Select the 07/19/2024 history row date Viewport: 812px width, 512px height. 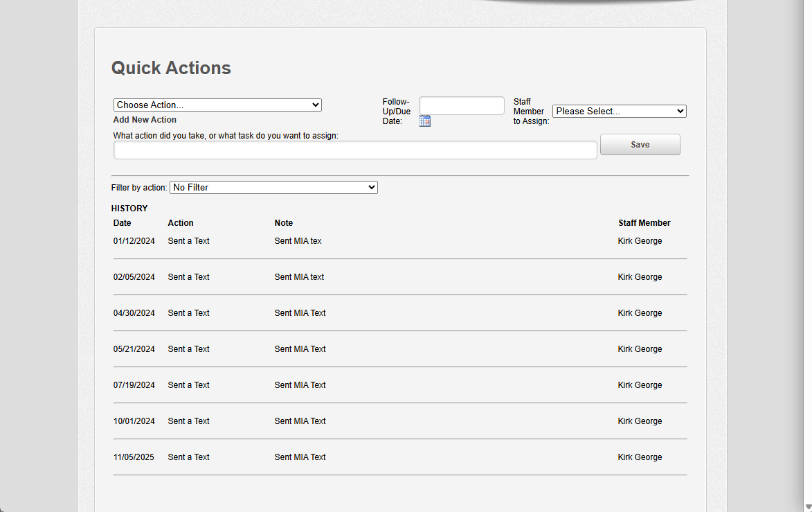[134, 385]
